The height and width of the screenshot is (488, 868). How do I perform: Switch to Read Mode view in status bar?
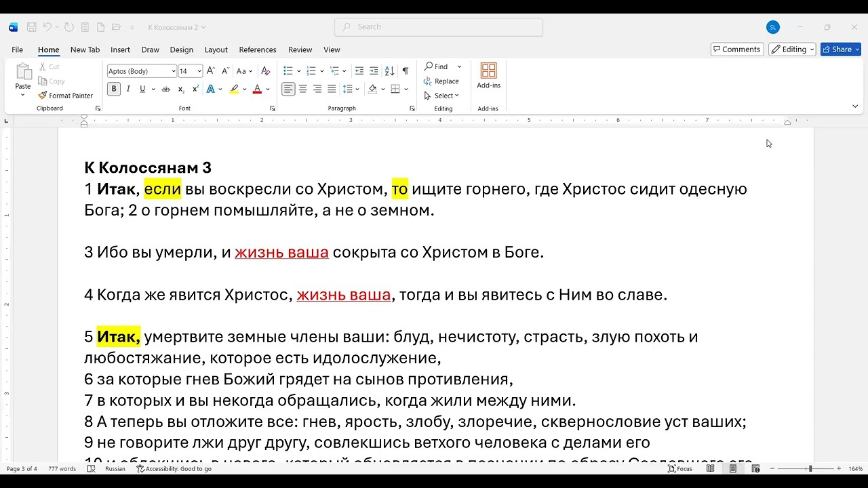tap(711, 468)
